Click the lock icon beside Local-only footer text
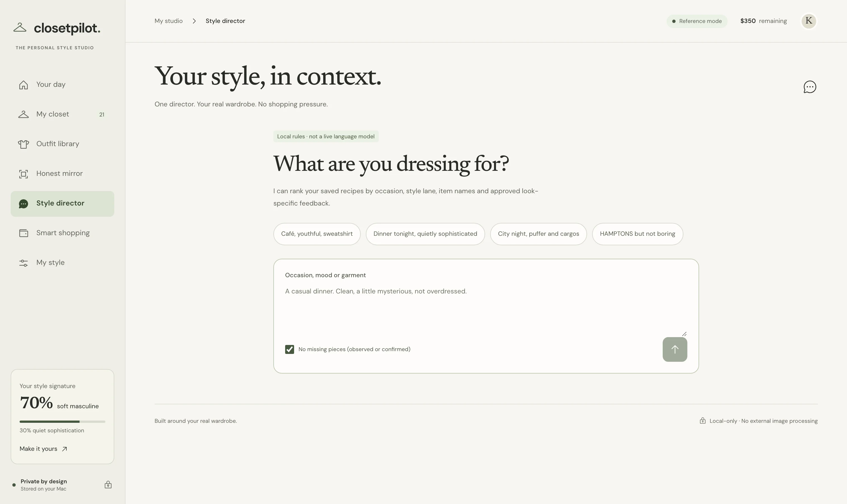The width and height of the screenshot is (847, 504). point(702,421)
